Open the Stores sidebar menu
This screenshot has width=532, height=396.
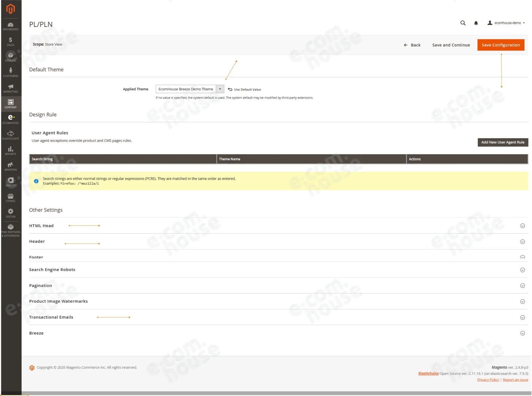pos(11,198)
